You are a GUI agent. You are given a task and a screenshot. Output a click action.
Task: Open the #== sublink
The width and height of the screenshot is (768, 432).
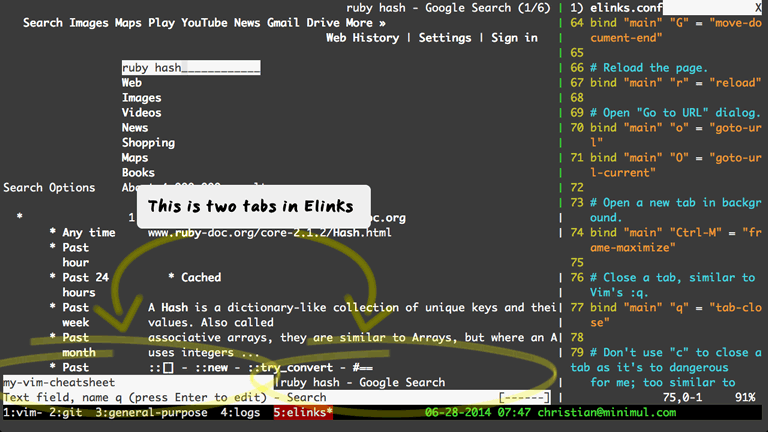tap(362, 367)
